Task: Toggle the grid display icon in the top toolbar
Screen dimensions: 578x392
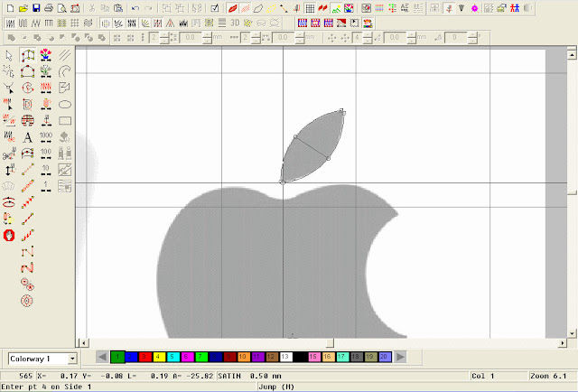Action: (310, 8)
